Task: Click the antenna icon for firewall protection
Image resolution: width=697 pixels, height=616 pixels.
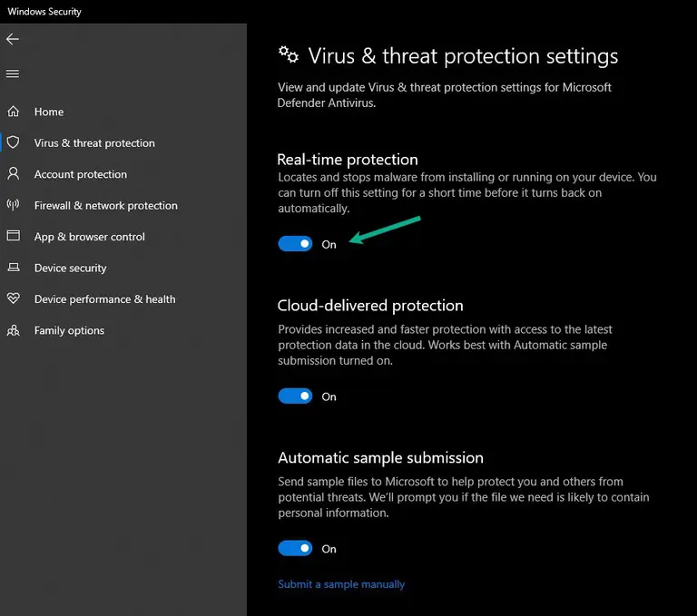Action: (x=14, y=204)
